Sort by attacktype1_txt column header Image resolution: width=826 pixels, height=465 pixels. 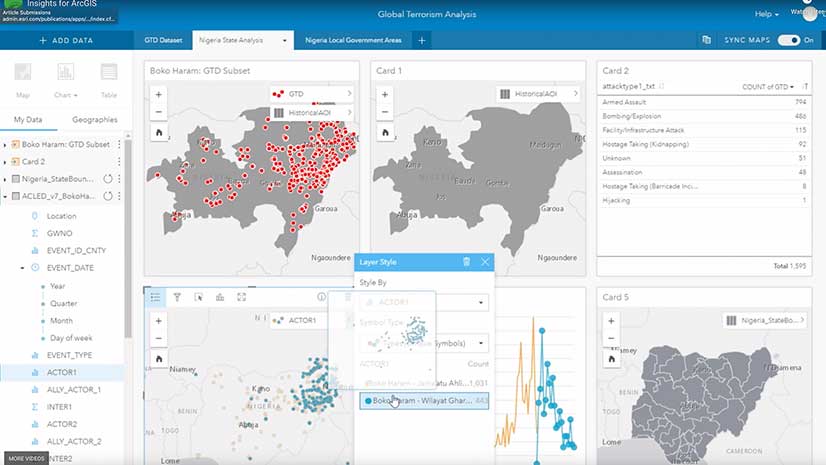point(628,86)
